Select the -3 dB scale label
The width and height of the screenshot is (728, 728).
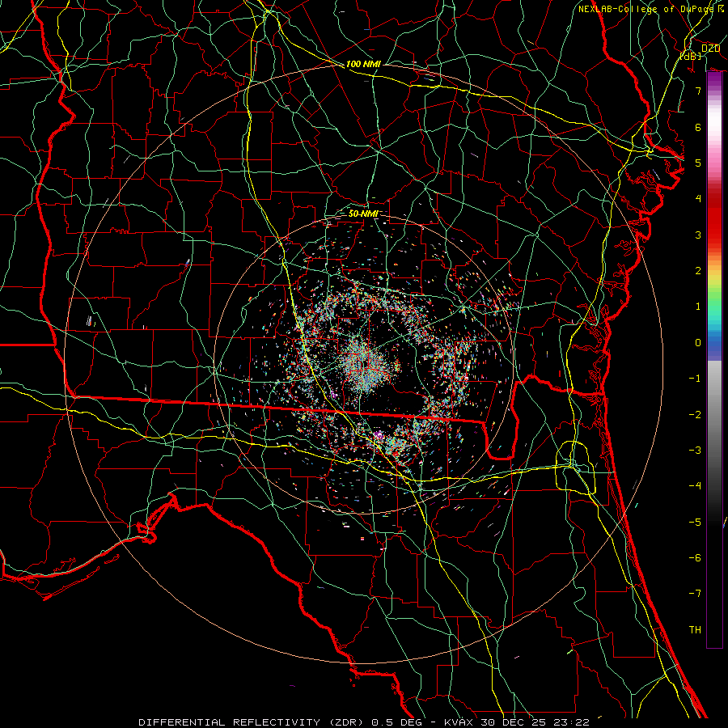coord(695,451)
